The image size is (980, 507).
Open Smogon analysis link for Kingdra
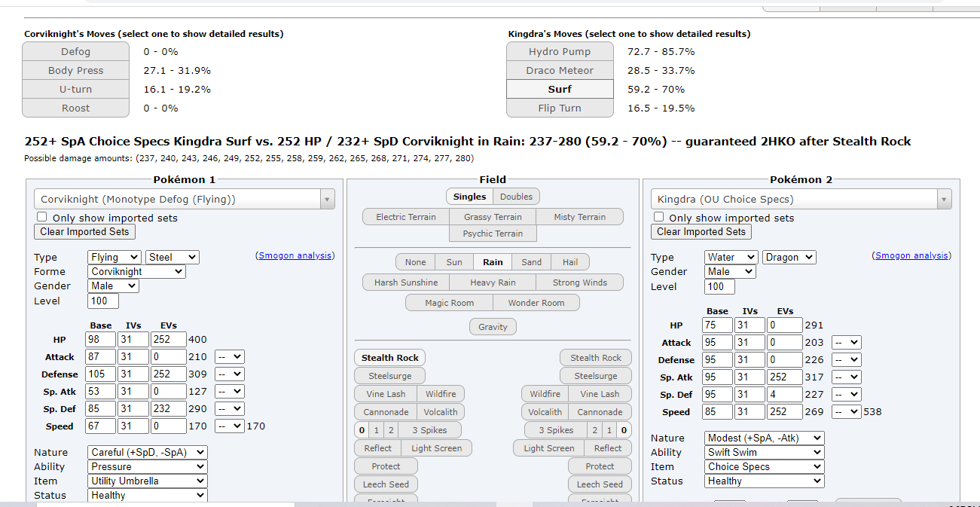[x=911, y=256]
